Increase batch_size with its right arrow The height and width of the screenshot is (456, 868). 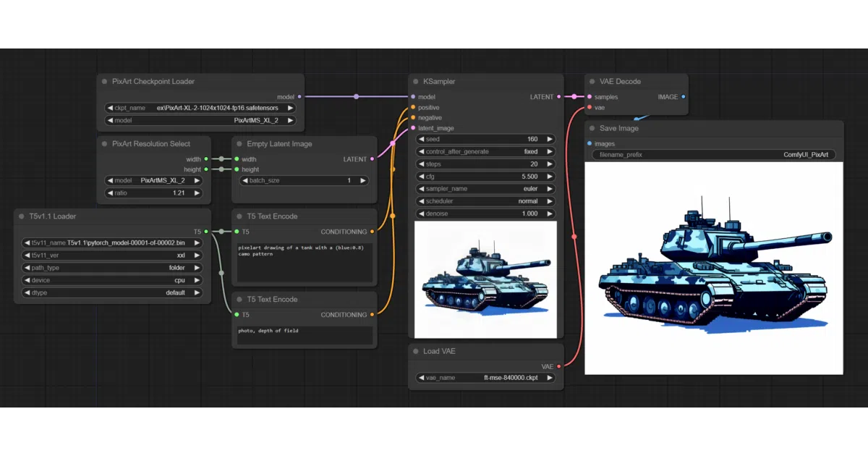362,180
